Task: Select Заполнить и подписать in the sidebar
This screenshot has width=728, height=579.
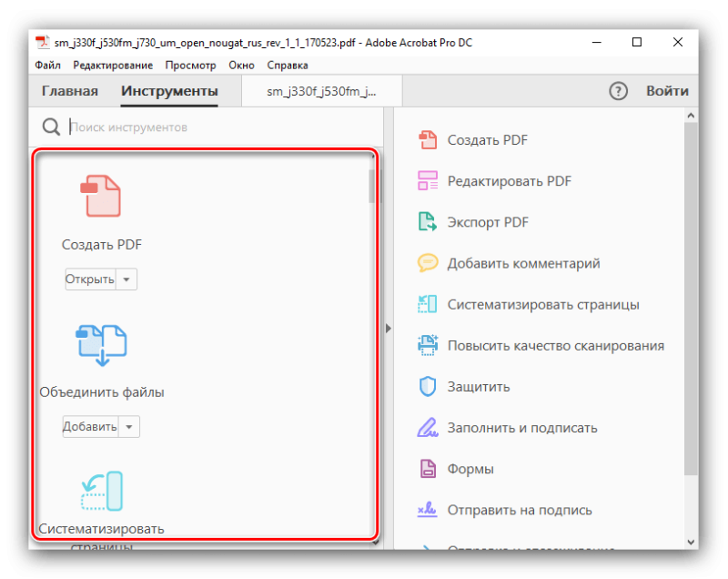Action: (x=522, y=428)
